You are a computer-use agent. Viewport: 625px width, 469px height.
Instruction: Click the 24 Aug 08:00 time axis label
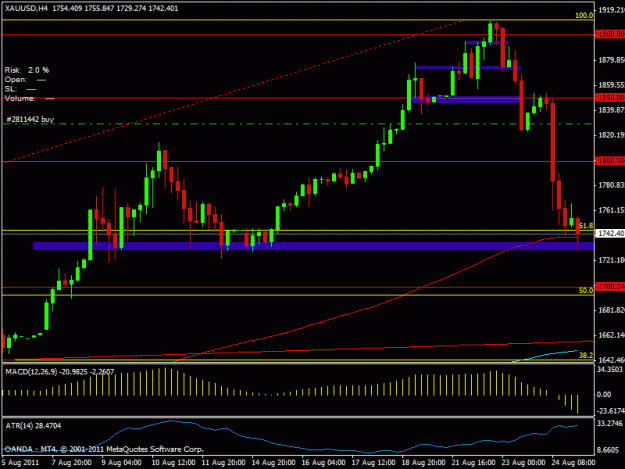tap(573, 463)
